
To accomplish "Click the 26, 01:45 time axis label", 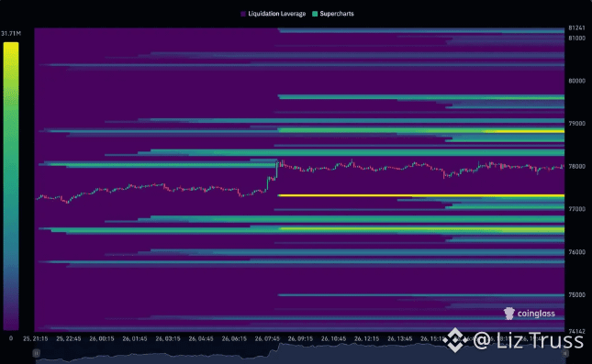I will (135, 338).
